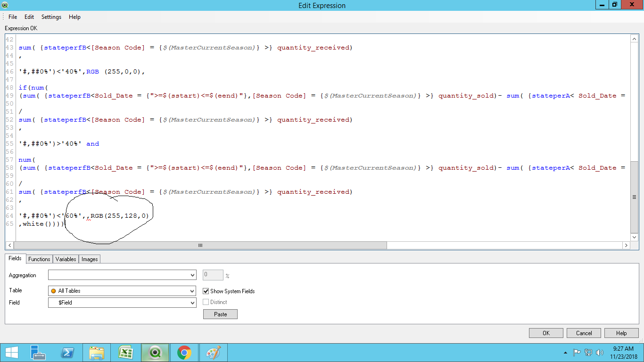Open File Explorer from the taskbar
The width and height of the screenshot is (644, 362).
tap(96, 353)
